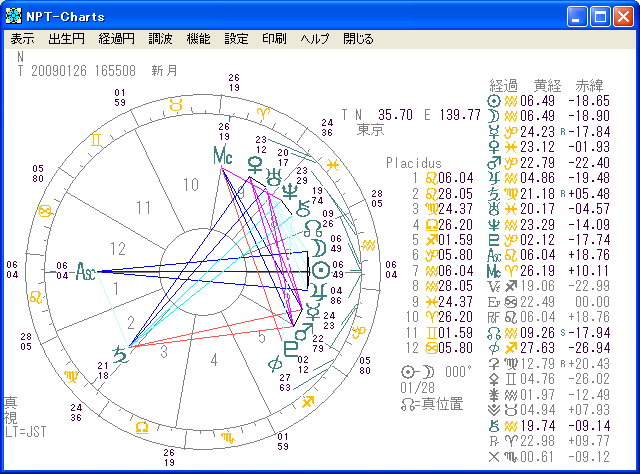The width and height of the screenshot is (640, 474).
Task: Click the 01/28 date text
Action: coord(417,388)
